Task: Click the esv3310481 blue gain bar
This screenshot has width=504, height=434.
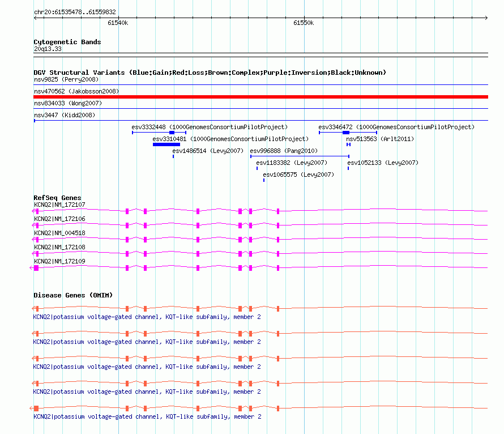Action: coord(166,144)
